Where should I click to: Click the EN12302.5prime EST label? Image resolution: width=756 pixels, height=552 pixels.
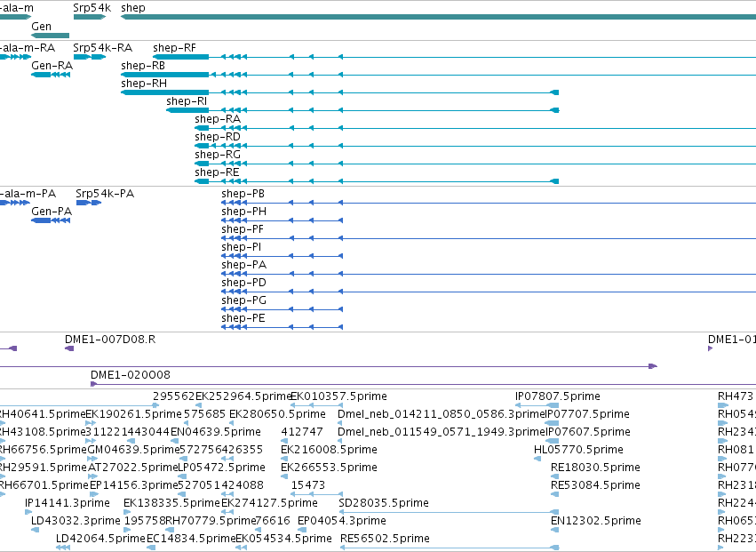tap(596, 521)
